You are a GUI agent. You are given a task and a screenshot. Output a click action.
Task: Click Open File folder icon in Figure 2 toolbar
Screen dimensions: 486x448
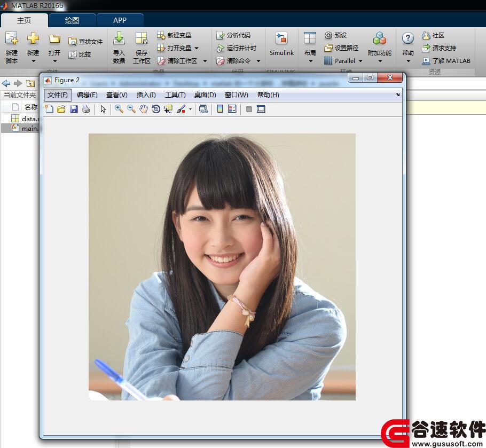61,109
